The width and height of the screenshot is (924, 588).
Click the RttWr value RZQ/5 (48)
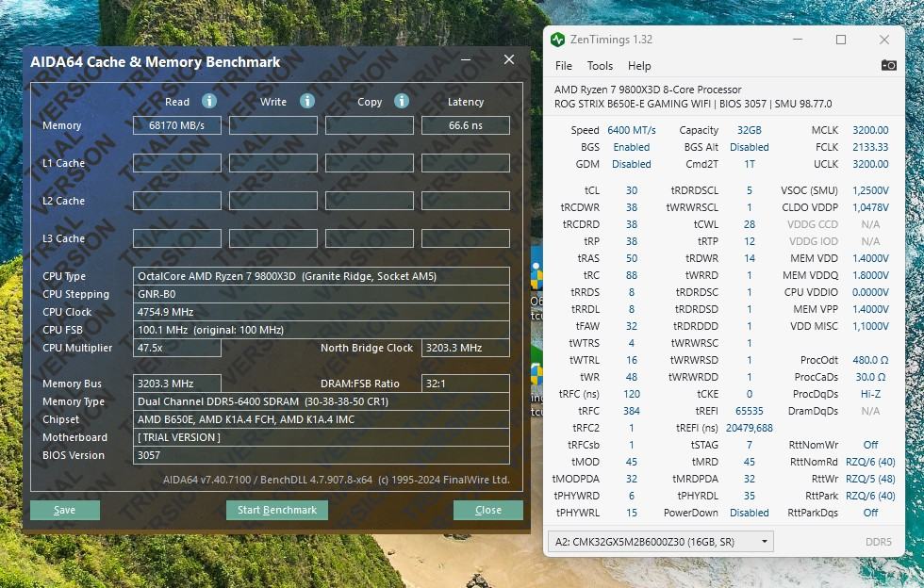tap(870, 479)
